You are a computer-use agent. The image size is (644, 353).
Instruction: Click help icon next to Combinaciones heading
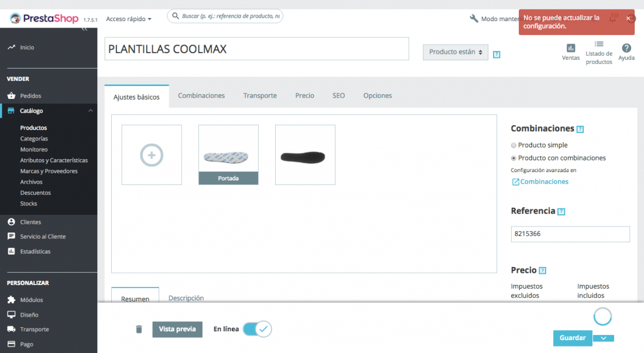click(x=580, y=129)
